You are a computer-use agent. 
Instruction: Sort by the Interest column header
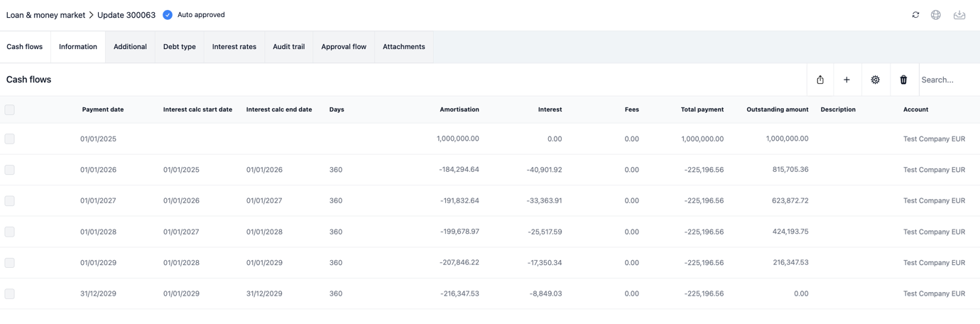click(x=550, y=109)
